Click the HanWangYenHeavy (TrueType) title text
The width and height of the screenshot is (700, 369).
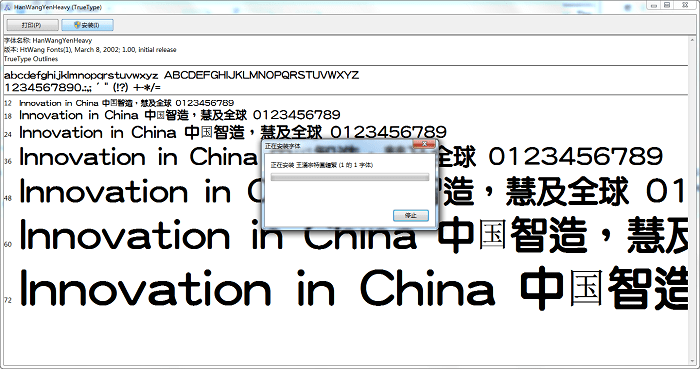click(x=58, y=7)
